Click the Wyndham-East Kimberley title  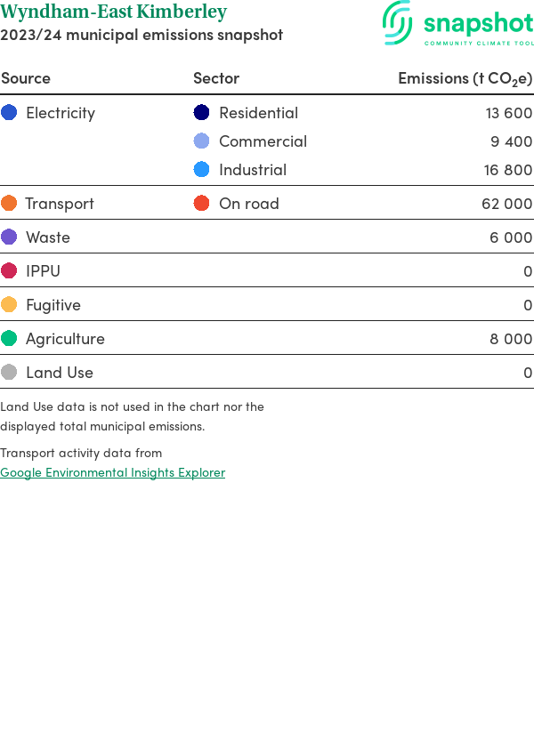(114, 12)
